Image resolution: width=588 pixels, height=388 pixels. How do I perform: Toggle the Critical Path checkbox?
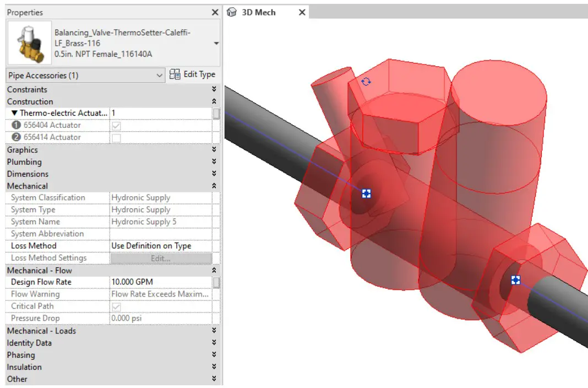(x=116, y=306)
